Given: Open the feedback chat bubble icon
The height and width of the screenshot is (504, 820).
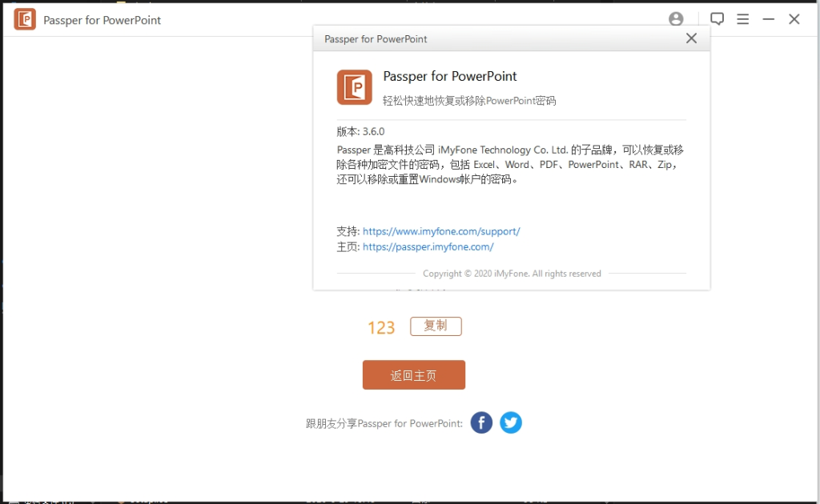Looking at the screenshot, I should (x=717, y=18).
